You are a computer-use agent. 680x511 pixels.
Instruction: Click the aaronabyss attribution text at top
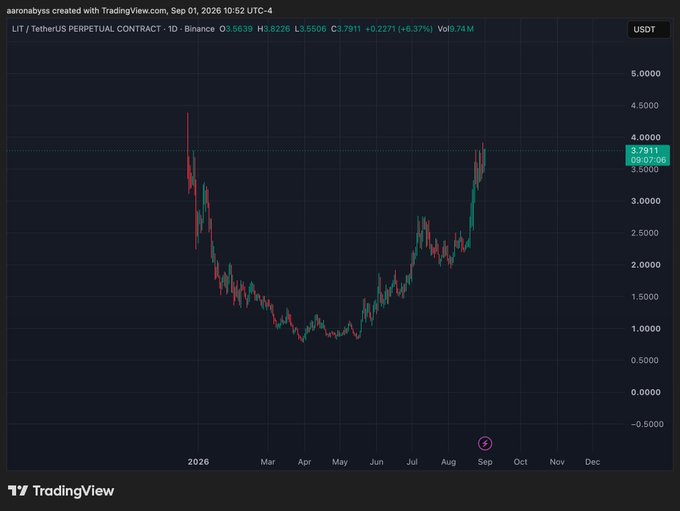coord(139,10)
